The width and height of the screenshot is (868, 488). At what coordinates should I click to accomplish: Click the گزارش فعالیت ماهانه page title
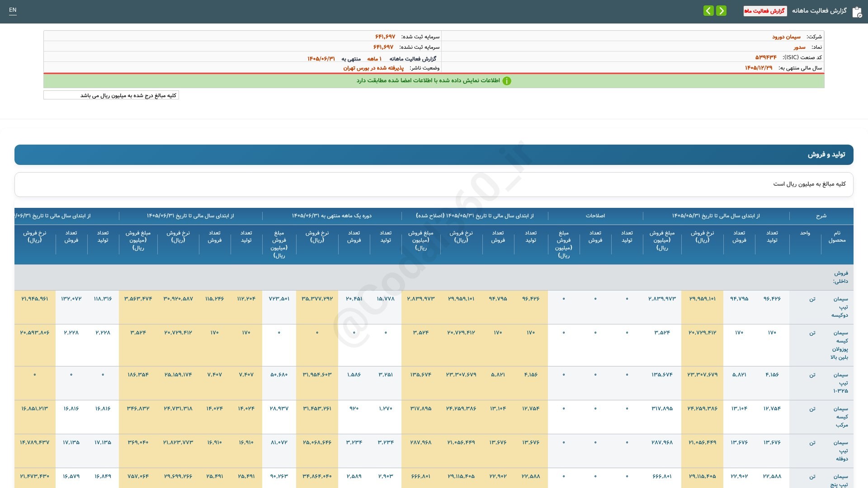coord(819,11)
